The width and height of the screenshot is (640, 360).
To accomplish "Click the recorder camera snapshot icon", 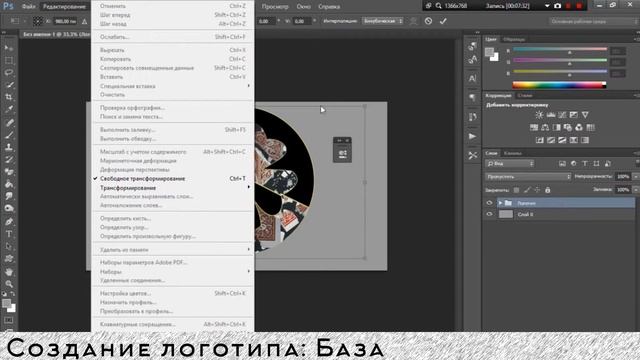I will point(558,6).
